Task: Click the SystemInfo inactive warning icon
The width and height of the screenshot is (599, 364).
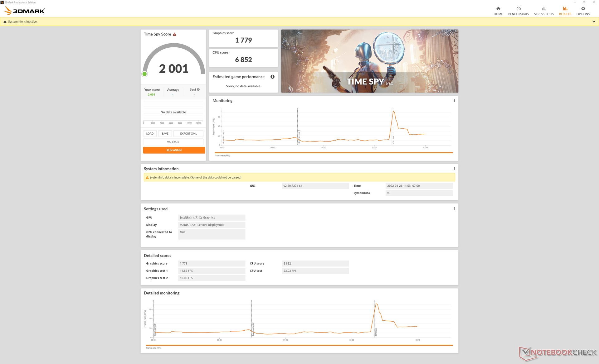Action: pyautogui.click(x=5, y=22)
